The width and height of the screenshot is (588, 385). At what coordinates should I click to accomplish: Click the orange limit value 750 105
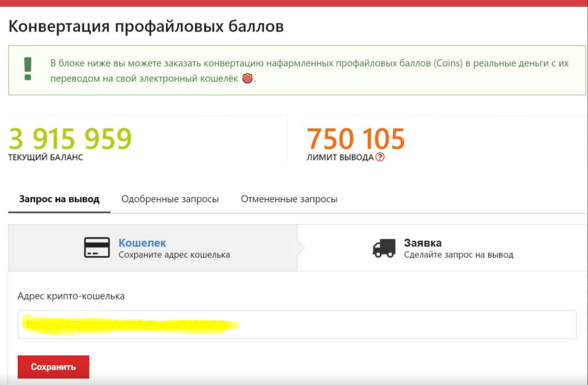[x=356, y=139]
